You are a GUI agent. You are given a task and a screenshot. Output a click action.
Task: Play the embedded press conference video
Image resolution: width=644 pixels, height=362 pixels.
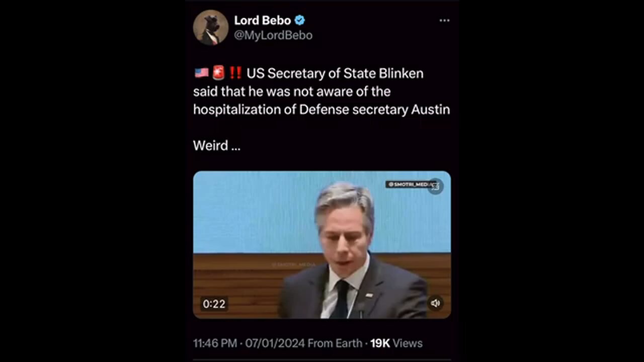click(x=322, y=244)
